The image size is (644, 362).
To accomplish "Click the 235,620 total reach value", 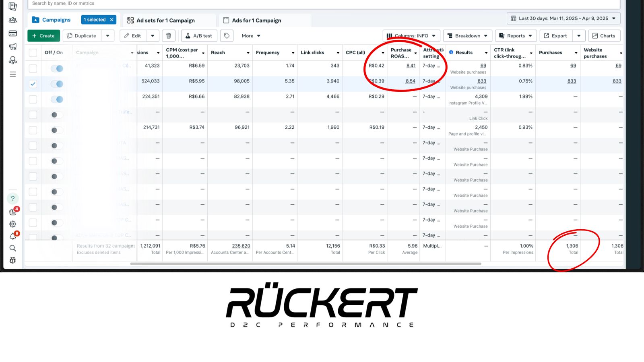I will (x=241, y=246).
